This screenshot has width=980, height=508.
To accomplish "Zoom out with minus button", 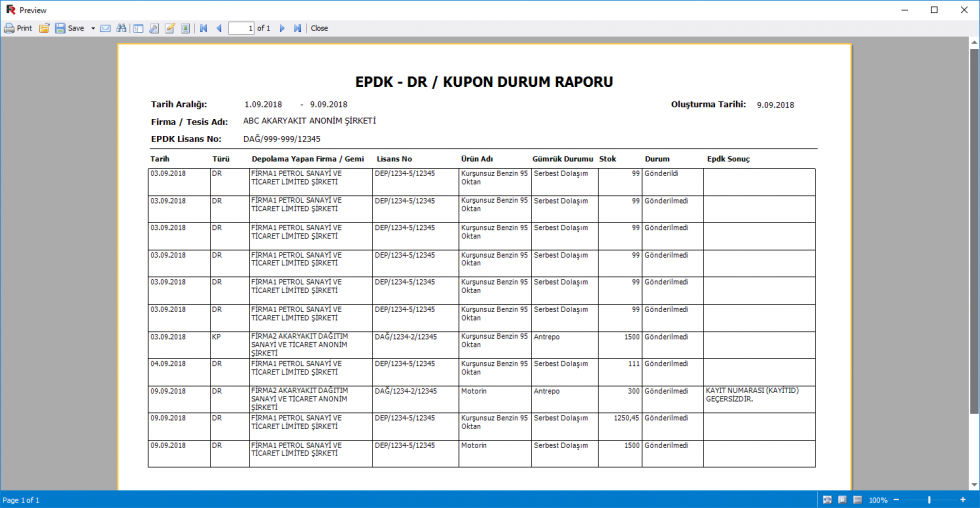I will pos(896,499).
